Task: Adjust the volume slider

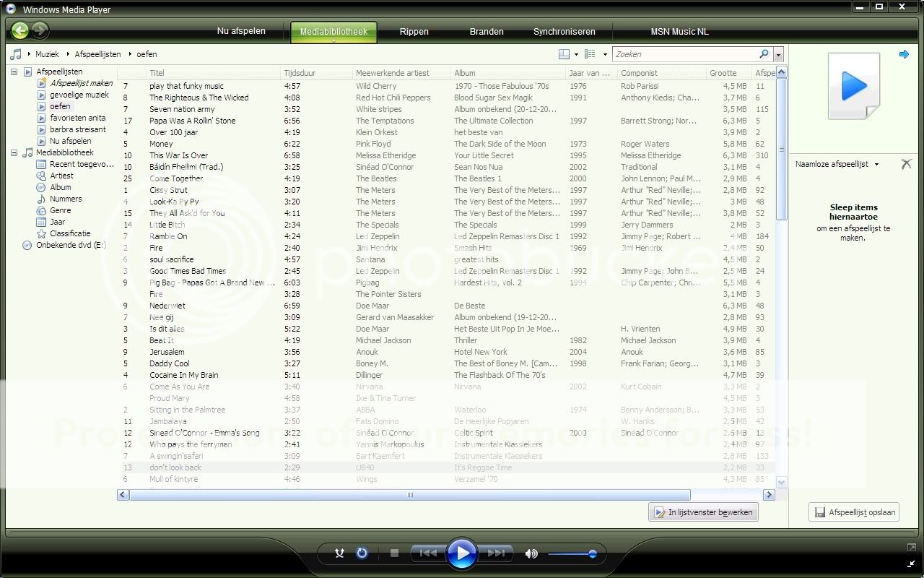Action: click(572, 554)
